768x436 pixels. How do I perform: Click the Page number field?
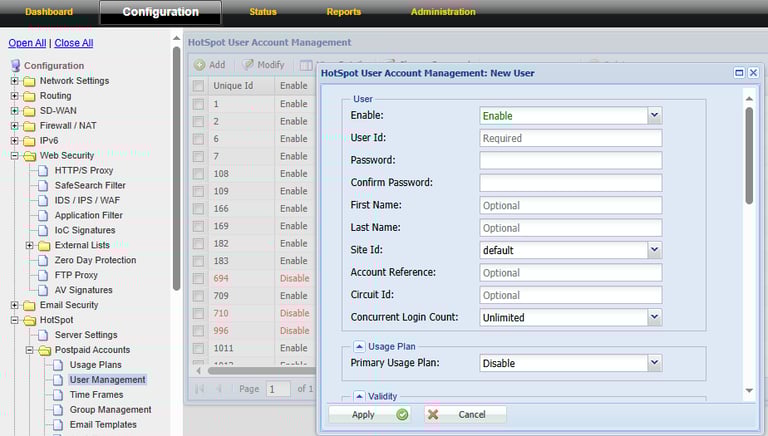278,389
